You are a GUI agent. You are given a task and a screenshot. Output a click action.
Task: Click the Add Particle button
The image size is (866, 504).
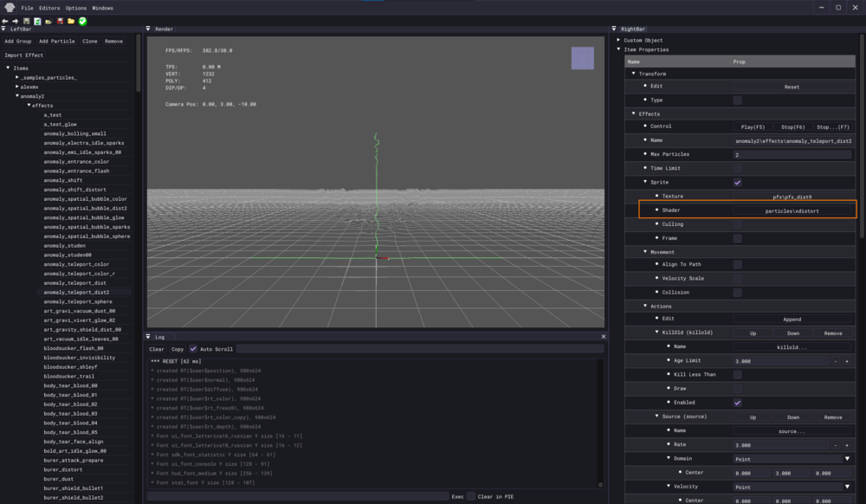point(56,41)
